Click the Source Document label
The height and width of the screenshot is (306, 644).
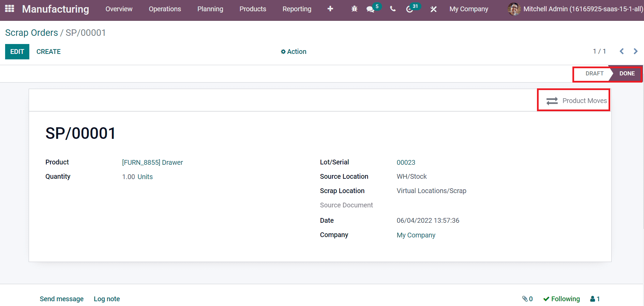point(346,205)
